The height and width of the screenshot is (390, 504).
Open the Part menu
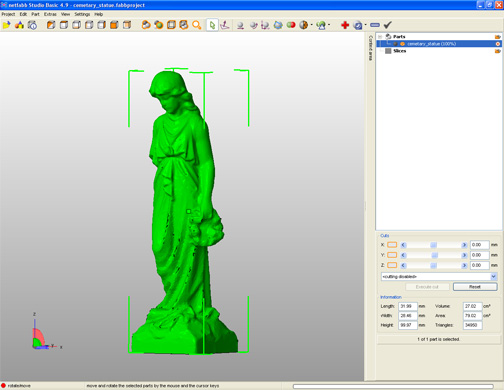(x=35, y=14)
